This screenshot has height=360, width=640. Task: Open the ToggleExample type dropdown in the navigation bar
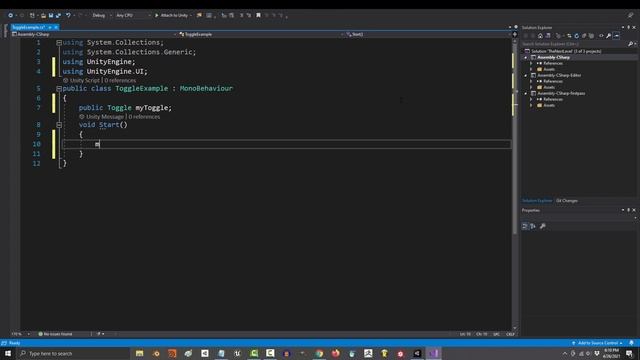260,34
